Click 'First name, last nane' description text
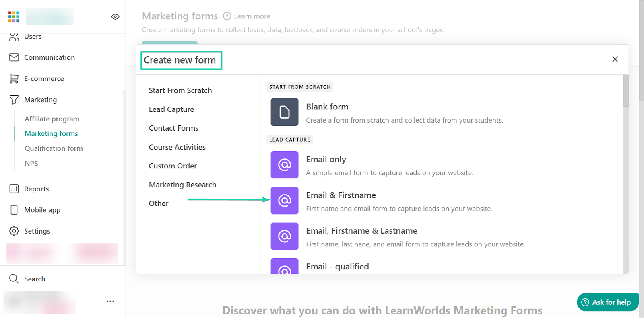 point(415,244)
